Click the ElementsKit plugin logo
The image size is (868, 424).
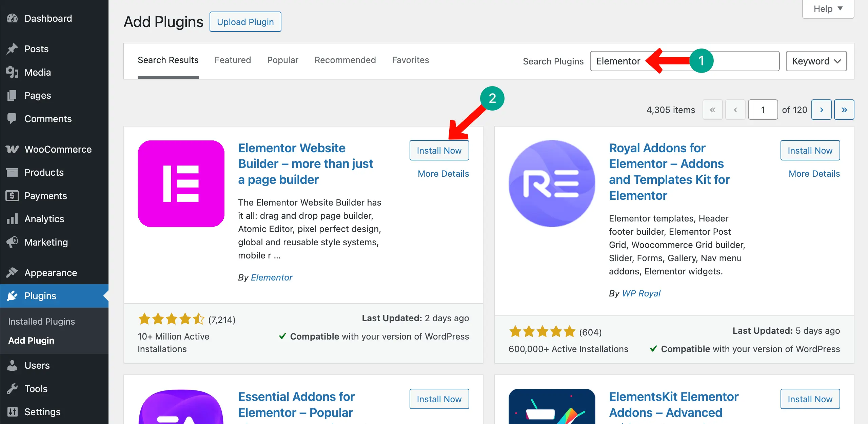click(552, 406)
